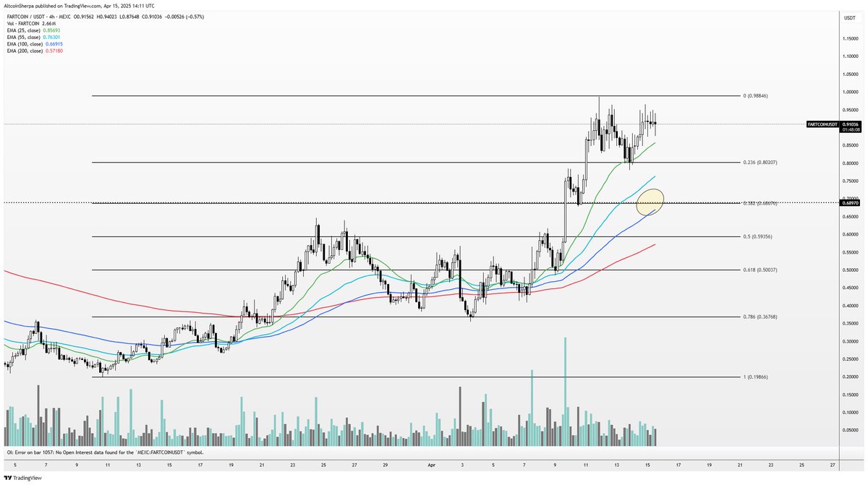868x485 pixels.
Task: Click the 'OI: Error on bar 1057' message
Action: (x=104, y=452)
